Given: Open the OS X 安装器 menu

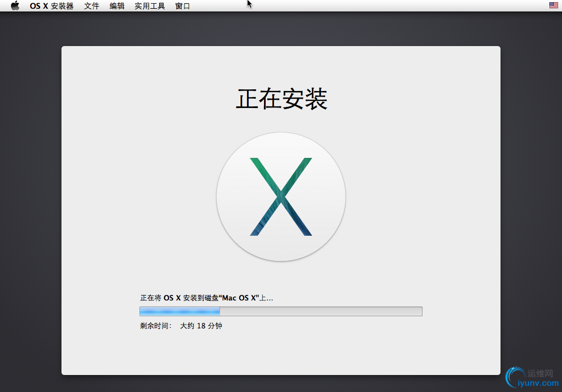Looking at the screenshot, I should 52,6.
